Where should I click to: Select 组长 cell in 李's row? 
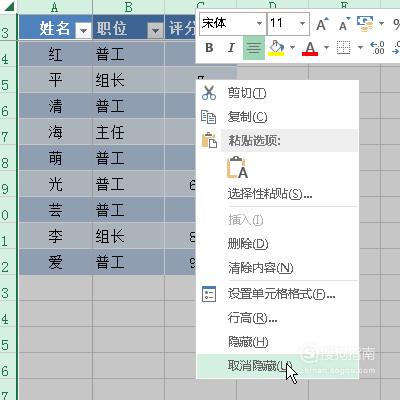(128, 236)
